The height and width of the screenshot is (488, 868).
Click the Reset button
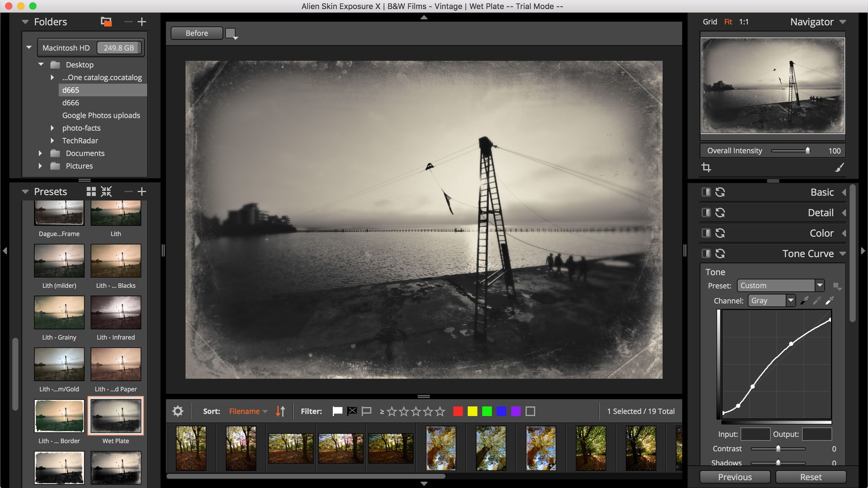[811, 477]
